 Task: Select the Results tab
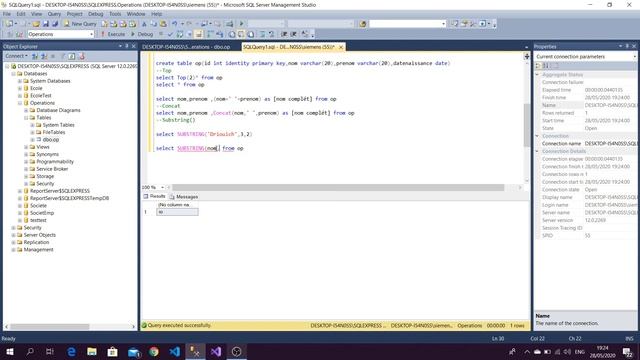coord(154,197)
